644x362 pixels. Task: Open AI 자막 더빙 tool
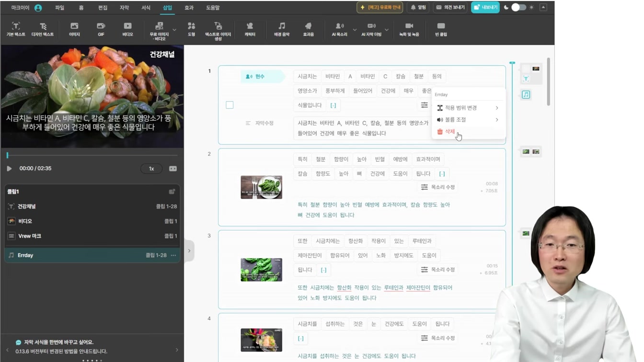(371, 29)
